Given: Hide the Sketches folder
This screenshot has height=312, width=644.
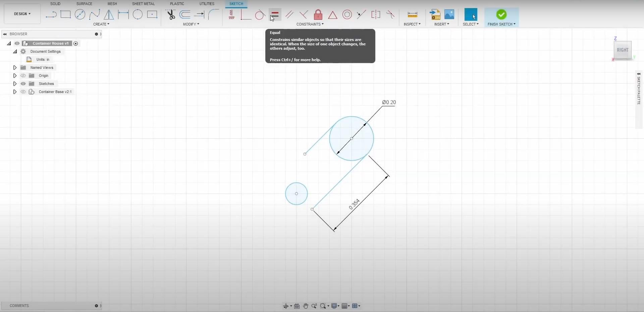Looking at the screenshot, I should [23, 84].
